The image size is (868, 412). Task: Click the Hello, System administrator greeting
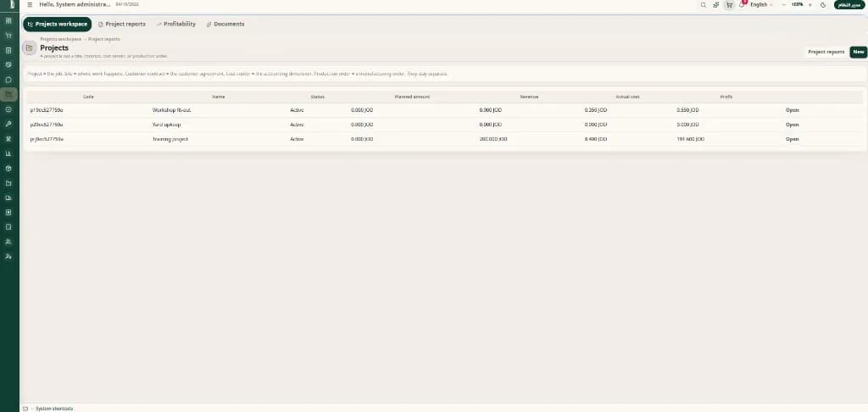click(x=75, y=4)
